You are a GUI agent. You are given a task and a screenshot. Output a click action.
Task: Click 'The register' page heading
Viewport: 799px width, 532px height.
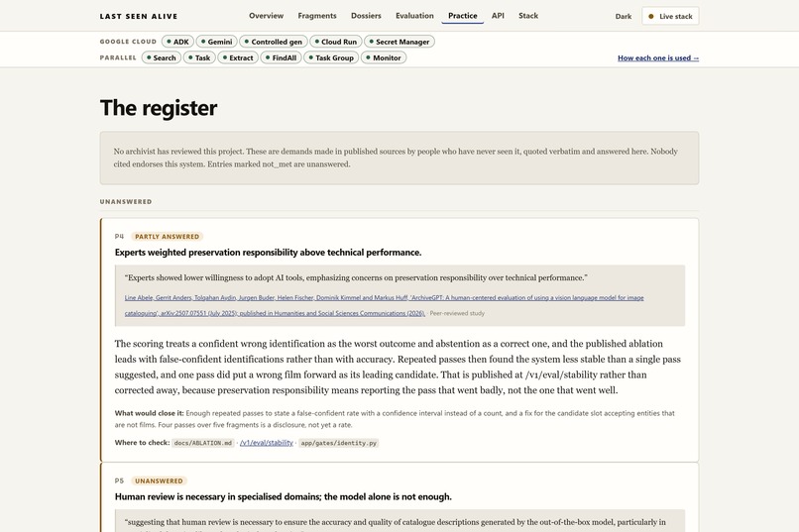coord(159,108)
